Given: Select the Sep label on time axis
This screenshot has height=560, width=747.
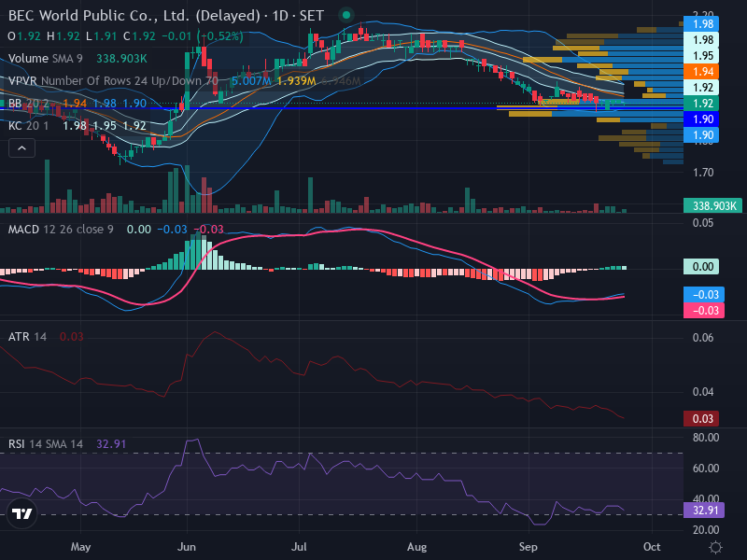Looking at the screenshot, I should coord(528,547).
